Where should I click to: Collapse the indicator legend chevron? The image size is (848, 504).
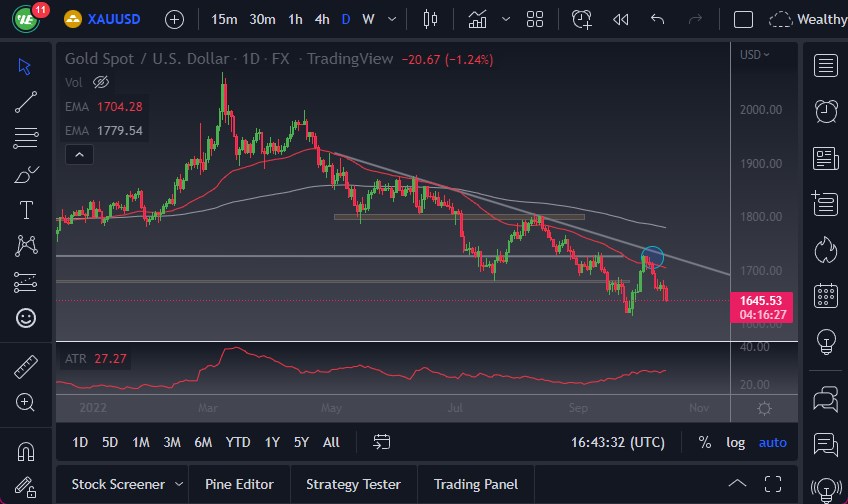79,154
